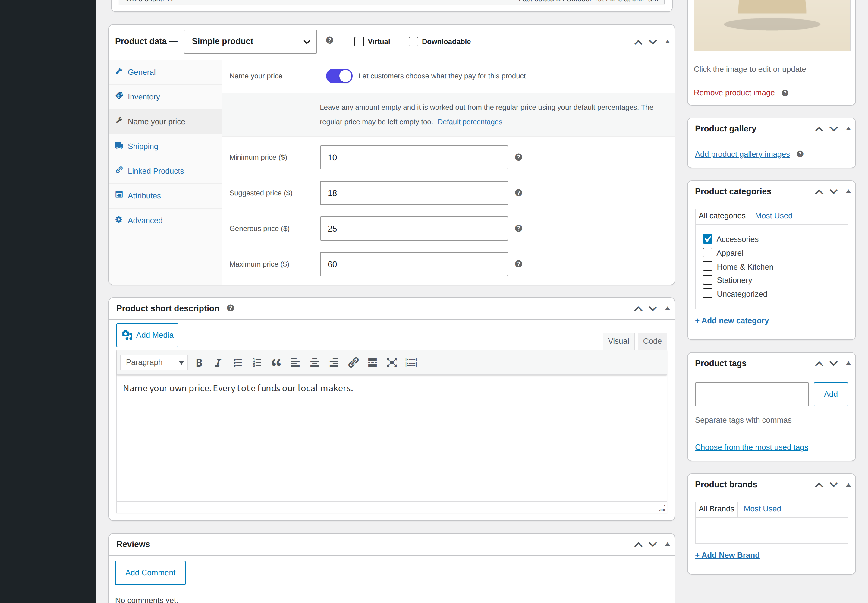The width and height of the screenshot is (868, 603).
Task: Click the Suggested price input field
Action: (x=414, y=193)
